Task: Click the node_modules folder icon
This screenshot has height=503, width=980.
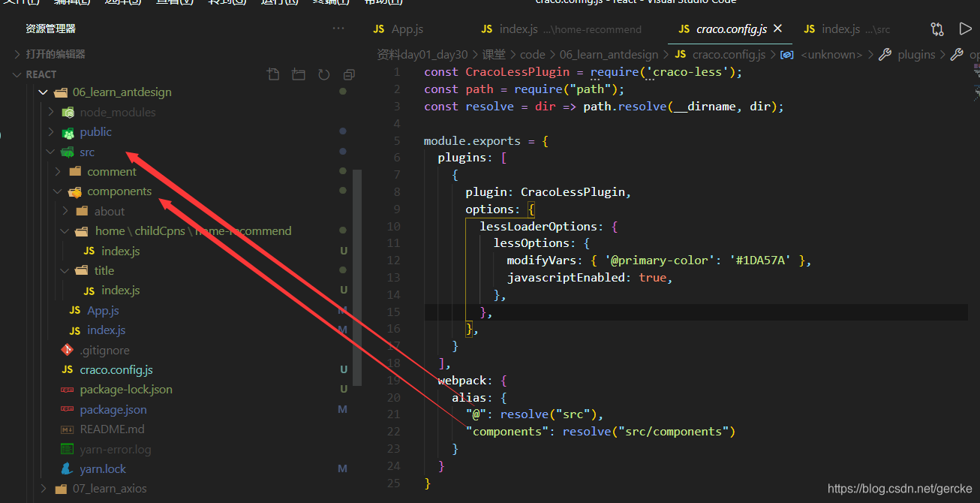Action: coord(68,113)
